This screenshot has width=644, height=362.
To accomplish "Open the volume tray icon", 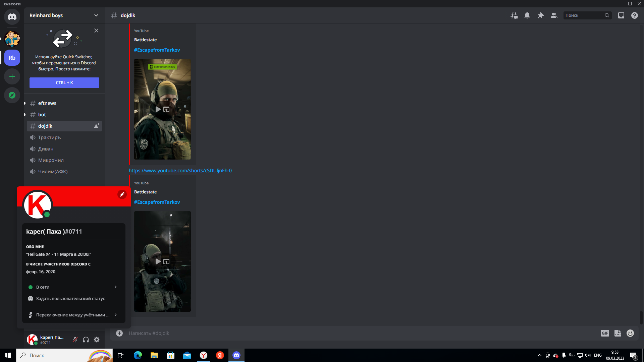I will tap(588, 355).
